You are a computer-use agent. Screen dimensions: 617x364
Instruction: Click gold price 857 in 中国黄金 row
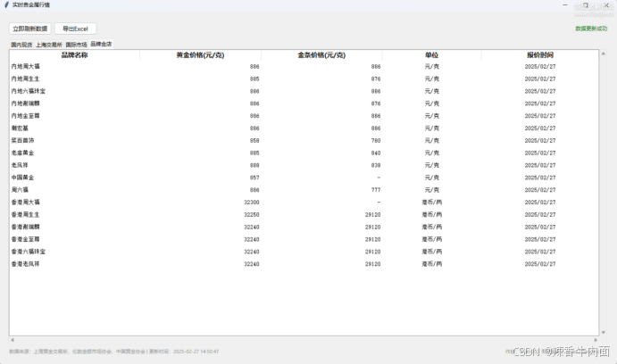[254, 178]
